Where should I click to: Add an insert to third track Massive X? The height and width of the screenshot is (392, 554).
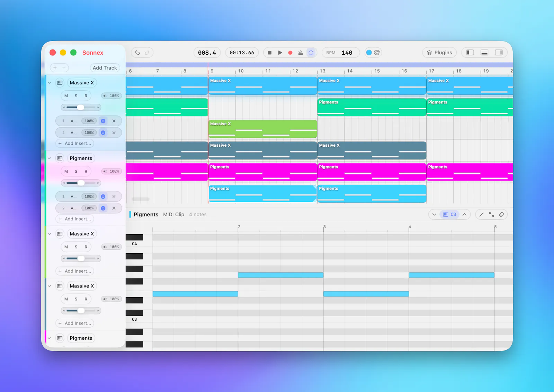coord(75,271)
